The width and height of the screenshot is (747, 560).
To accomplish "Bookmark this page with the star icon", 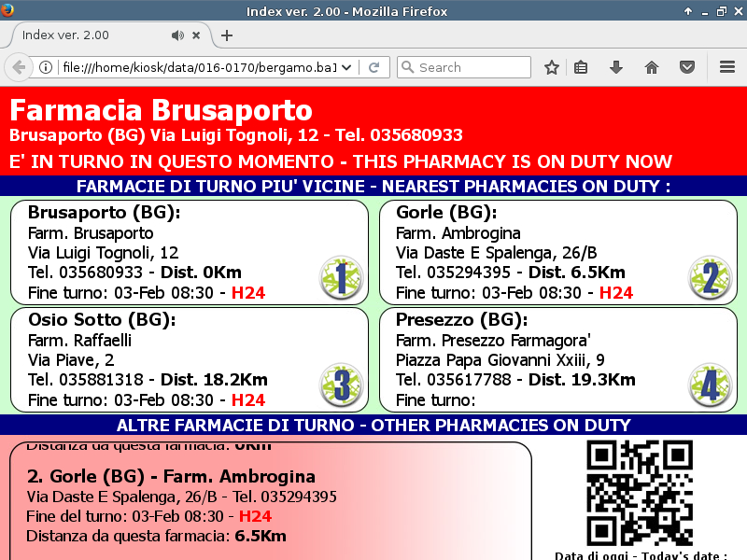I will [552, 67].
